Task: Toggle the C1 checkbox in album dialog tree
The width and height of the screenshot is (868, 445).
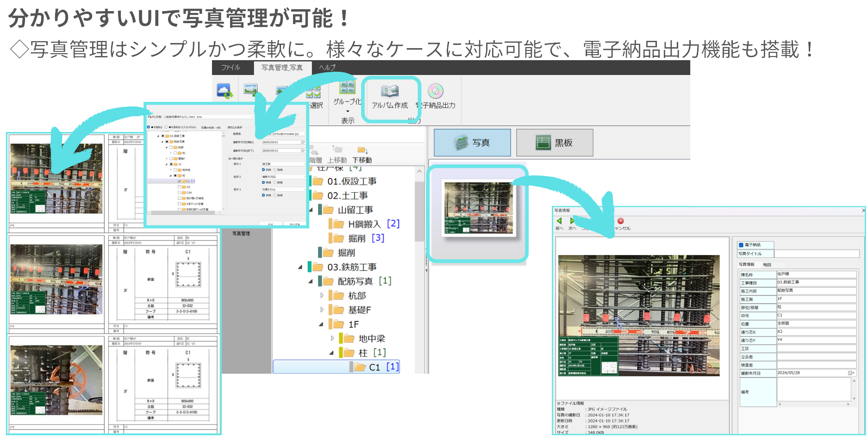Action: (179, 181)
